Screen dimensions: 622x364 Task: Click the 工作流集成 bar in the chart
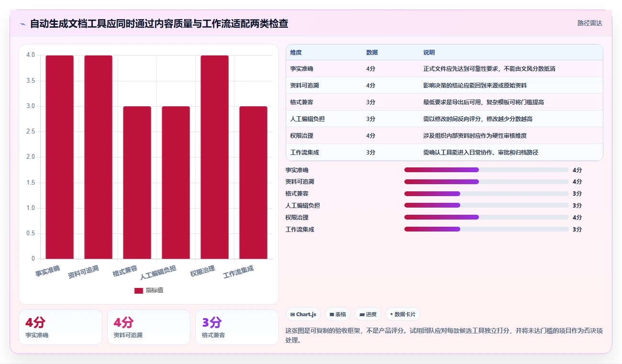point(254,182)
